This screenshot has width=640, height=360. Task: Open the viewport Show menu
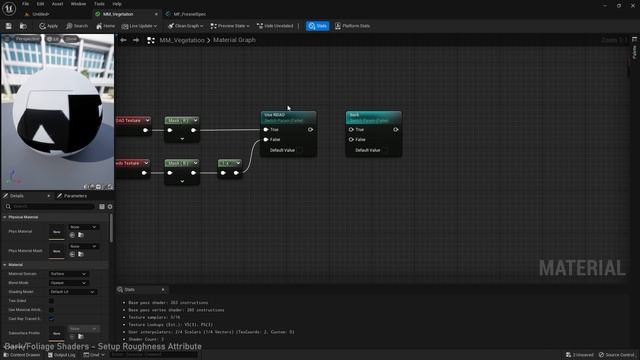[71, 39]
